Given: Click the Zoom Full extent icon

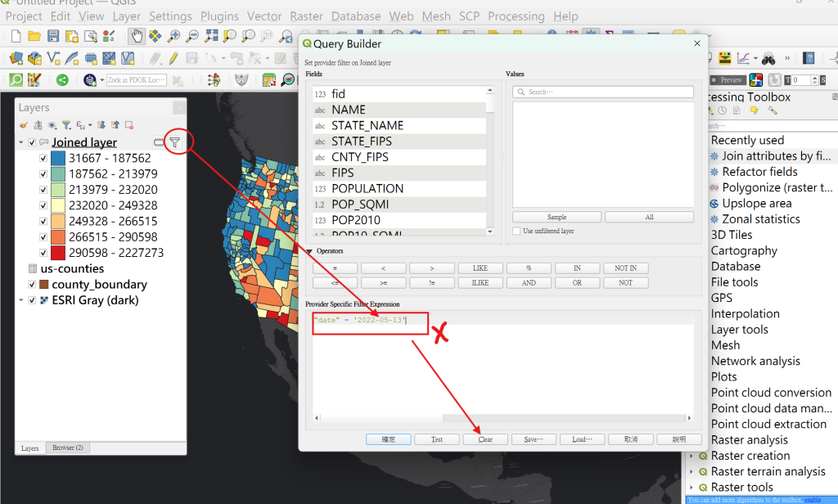Looking at the screenshot, I should pyautogui.click(x=211, y=36).
